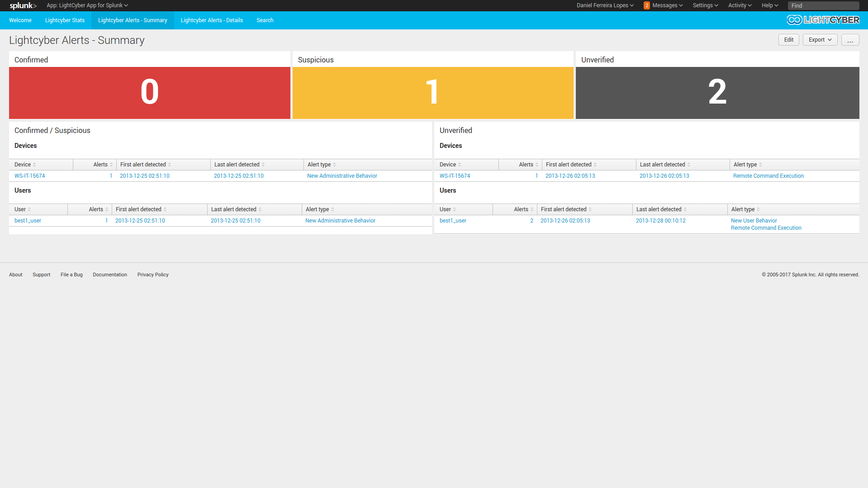Click the red Confirmed 0 panel
The image size is (868, 488).
[150, 93]
